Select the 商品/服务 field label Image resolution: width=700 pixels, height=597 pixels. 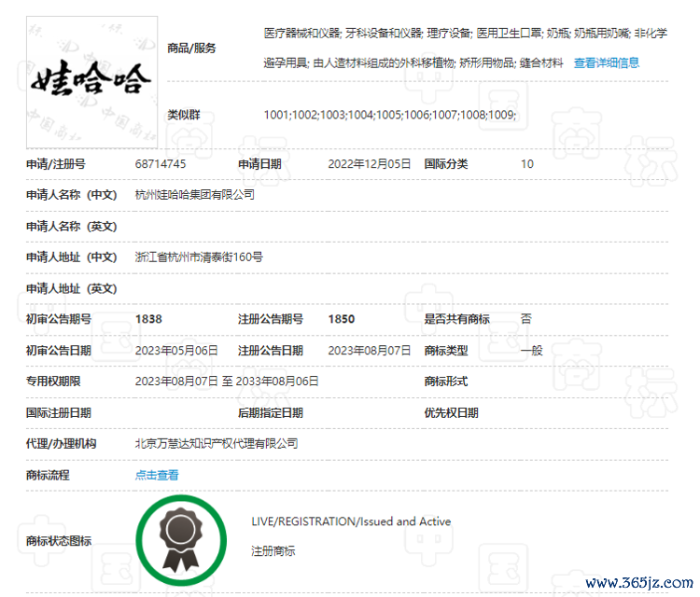point(191,48)
